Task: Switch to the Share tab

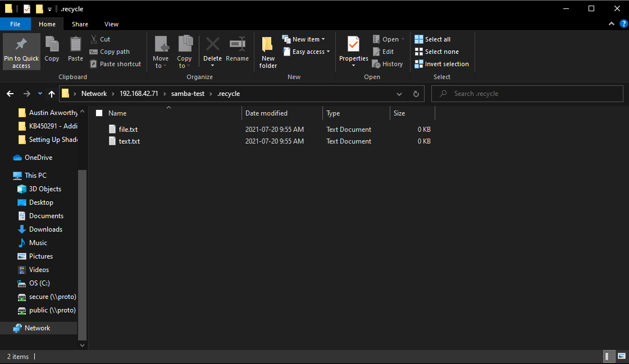Action: coord(80,24)
